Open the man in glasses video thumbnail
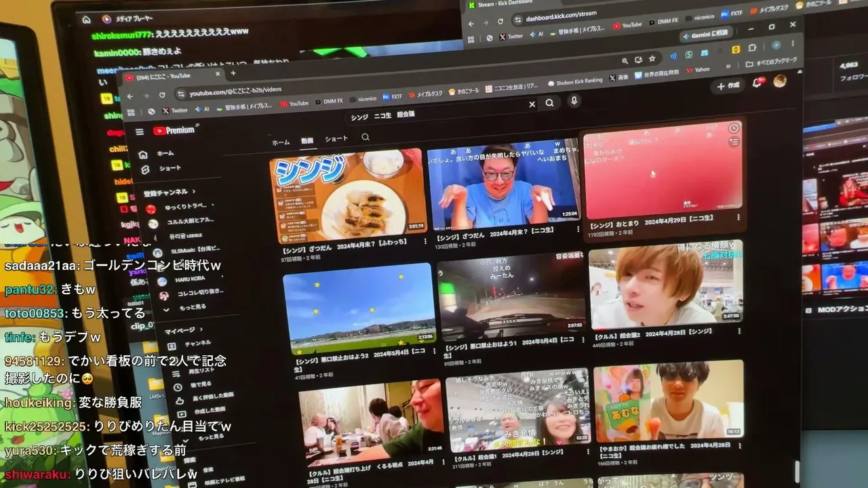This screenshot has height=488, width=868. [x=502, y=184]
